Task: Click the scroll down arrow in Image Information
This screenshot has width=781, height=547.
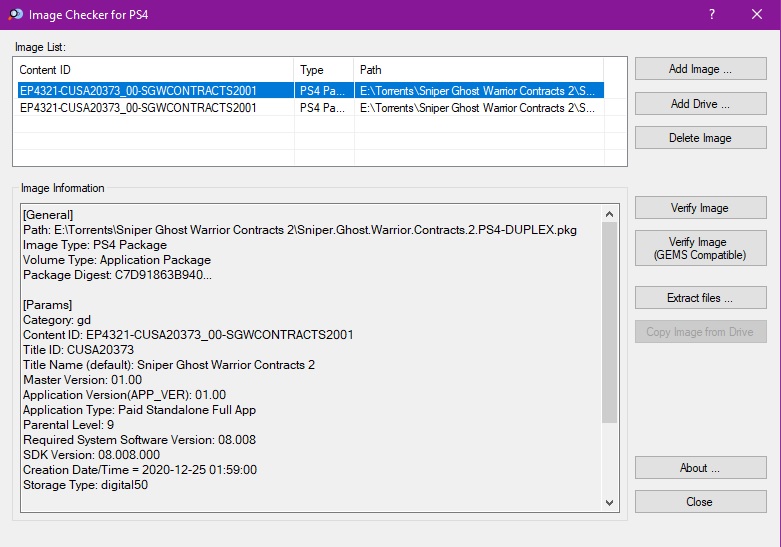Action: (x=609, y=503)
